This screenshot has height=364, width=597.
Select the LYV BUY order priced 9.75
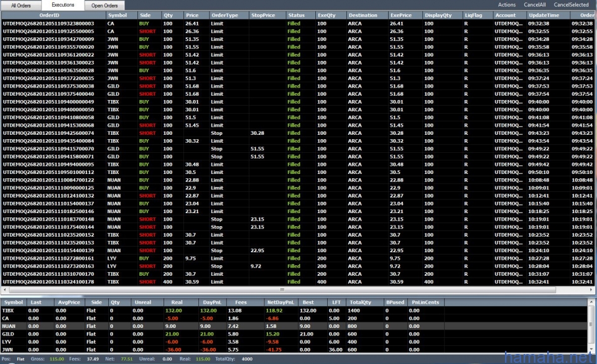(x=187, y=258)
